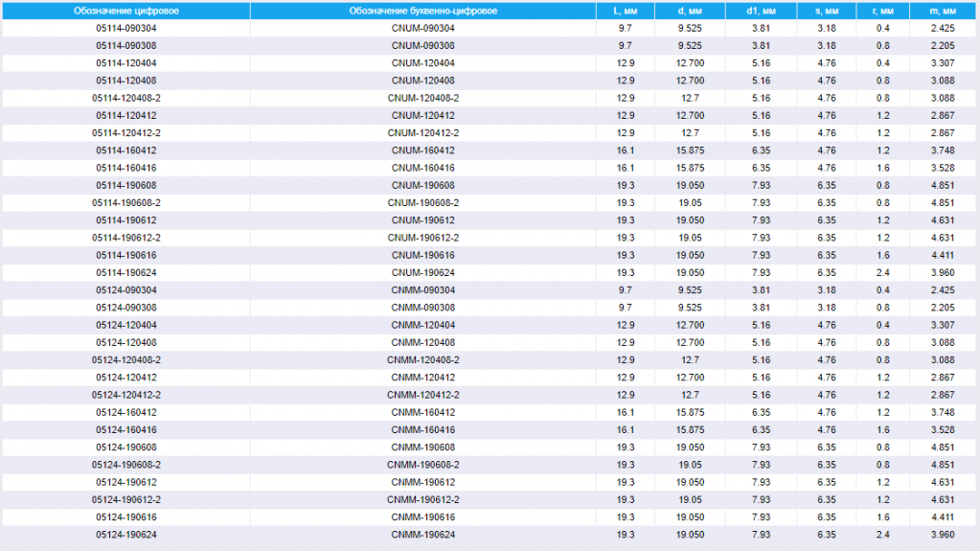The width and height of the screenshot is (980, 551).
Task: Click the 'Обозначение цифровое' column header
Action: (x=126, y=11)
